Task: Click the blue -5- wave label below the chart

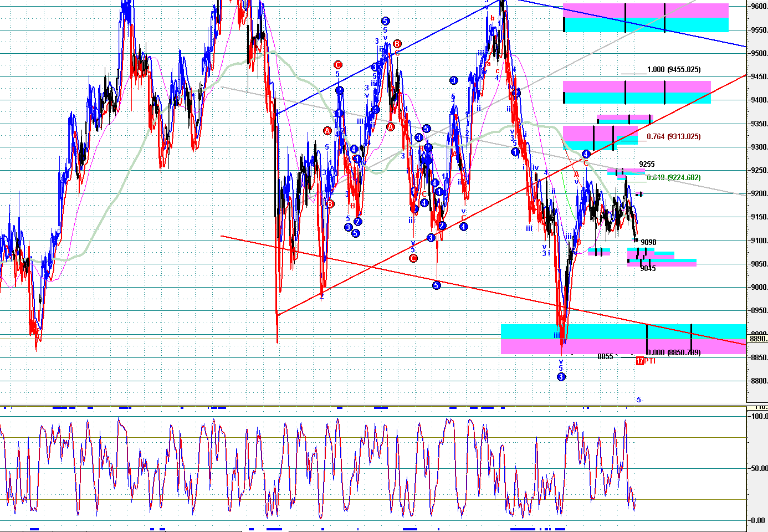Action: (639, 400)
